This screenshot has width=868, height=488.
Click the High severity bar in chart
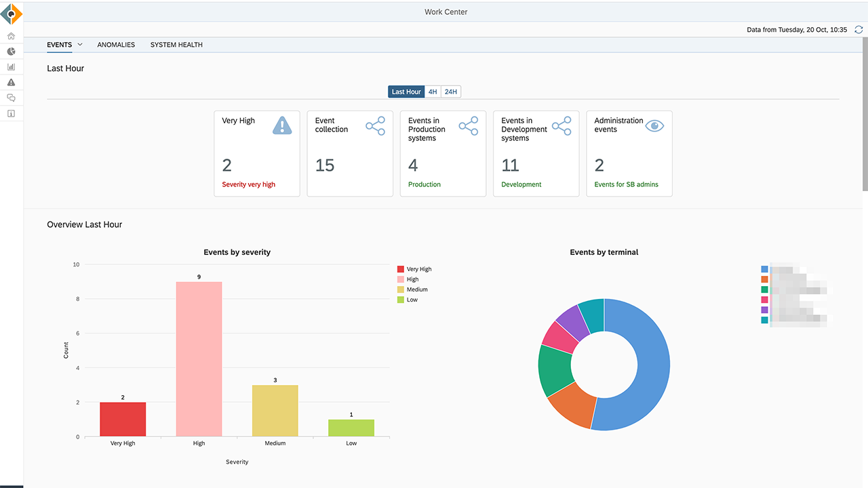pos(199,359)
